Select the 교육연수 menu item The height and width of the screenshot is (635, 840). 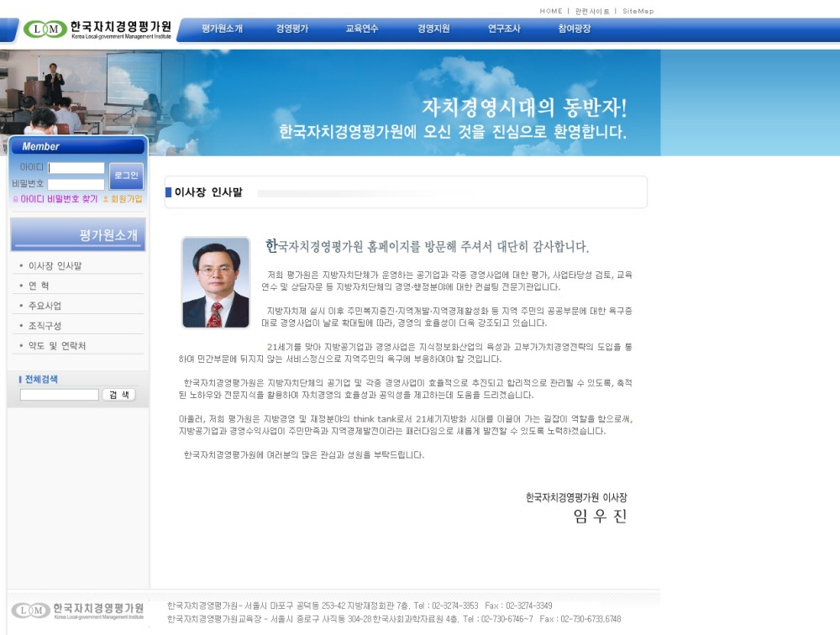pos(362,29)
